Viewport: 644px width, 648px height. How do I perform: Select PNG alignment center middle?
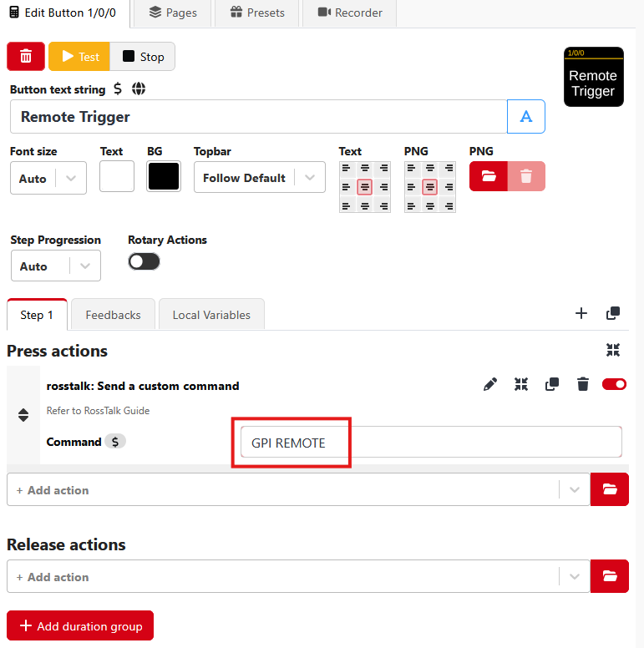tap(430, 187)
